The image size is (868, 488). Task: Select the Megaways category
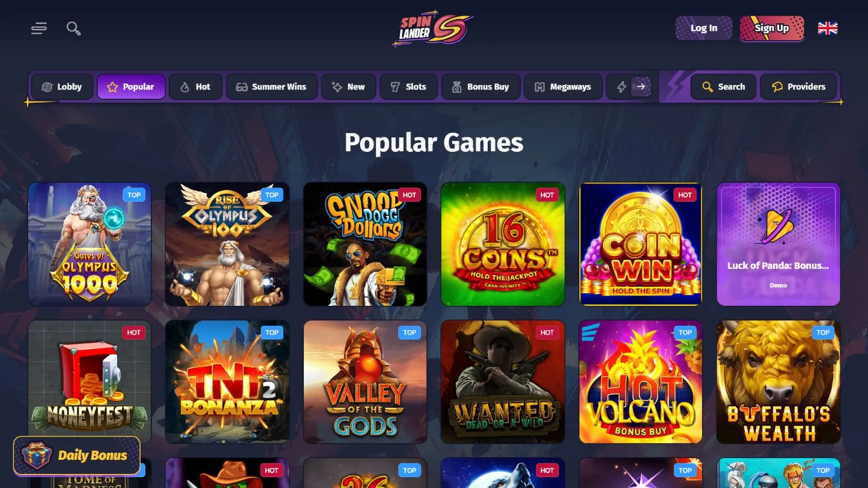click(563, 87)
